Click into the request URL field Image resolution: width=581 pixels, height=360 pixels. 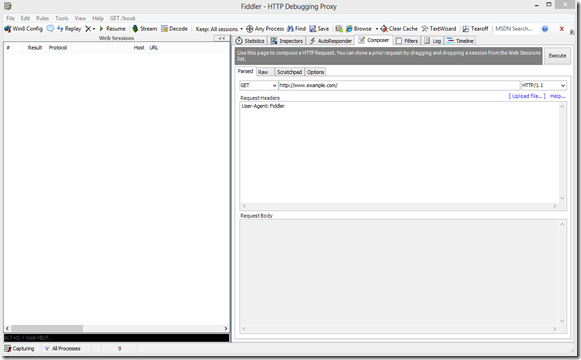(399, 85)
